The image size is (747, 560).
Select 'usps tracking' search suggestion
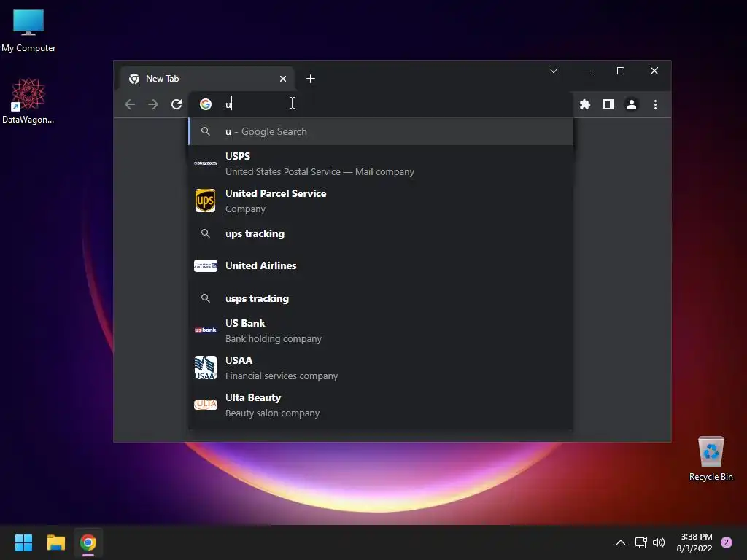(381, 298)
